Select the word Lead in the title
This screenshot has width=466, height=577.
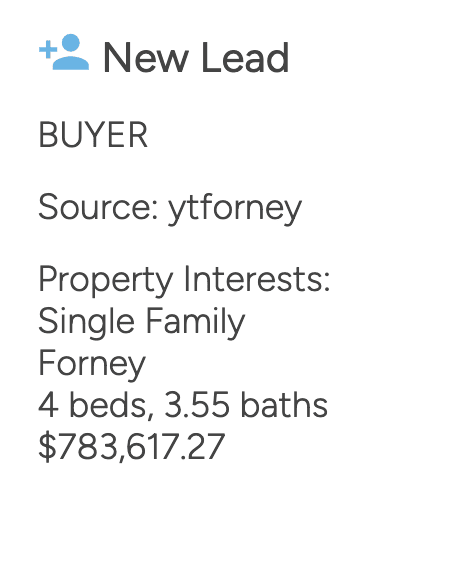tap(245, 57)
